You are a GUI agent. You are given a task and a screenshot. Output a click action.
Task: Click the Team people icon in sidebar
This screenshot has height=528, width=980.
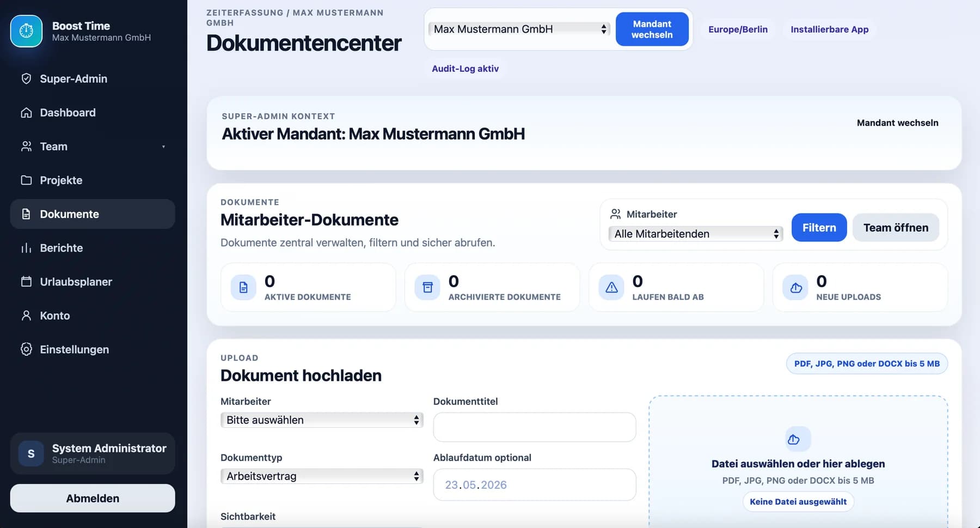[26, 146]
